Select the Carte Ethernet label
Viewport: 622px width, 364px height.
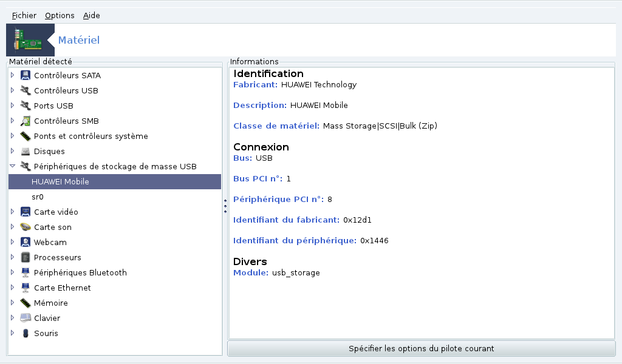[x=63, y=288]
